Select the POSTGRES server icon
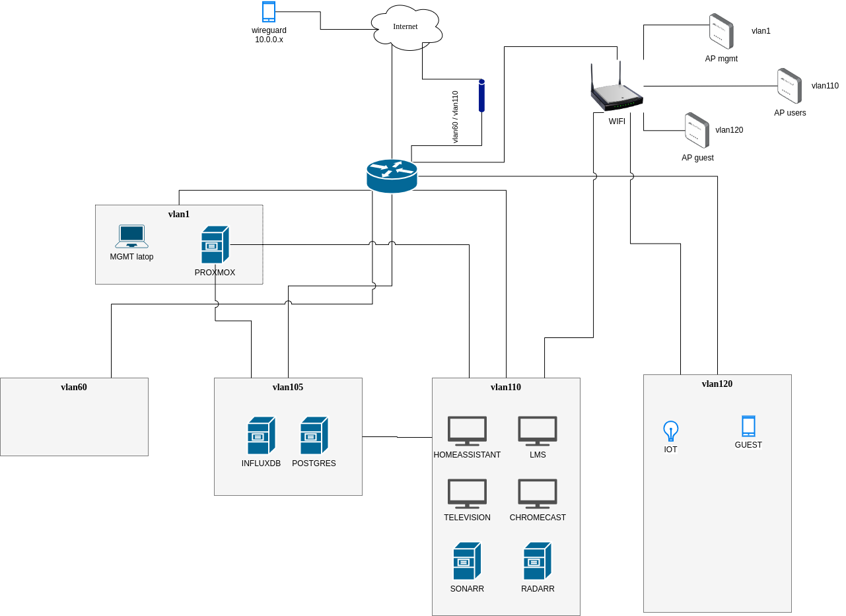The width and height of the screenshot is (846, 616). pos(313,436)
